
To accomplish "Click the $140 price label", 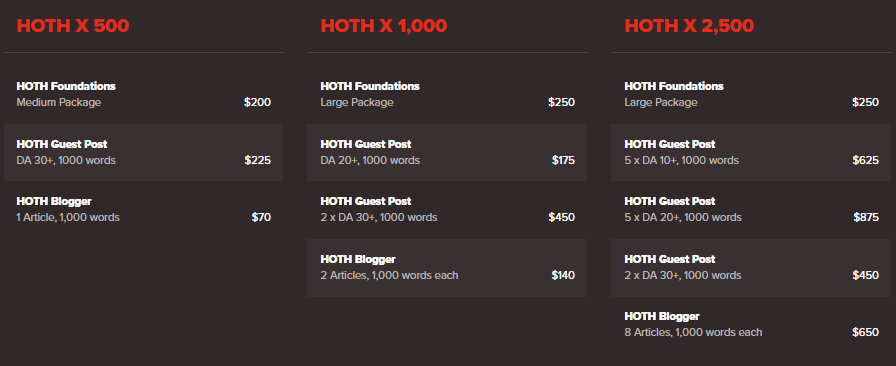I will pos(563,275).
